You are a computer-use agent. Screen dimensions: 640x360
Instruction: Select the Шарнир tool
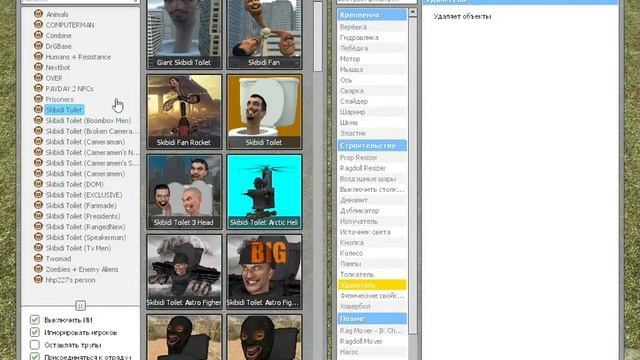[x=372, y=112]
